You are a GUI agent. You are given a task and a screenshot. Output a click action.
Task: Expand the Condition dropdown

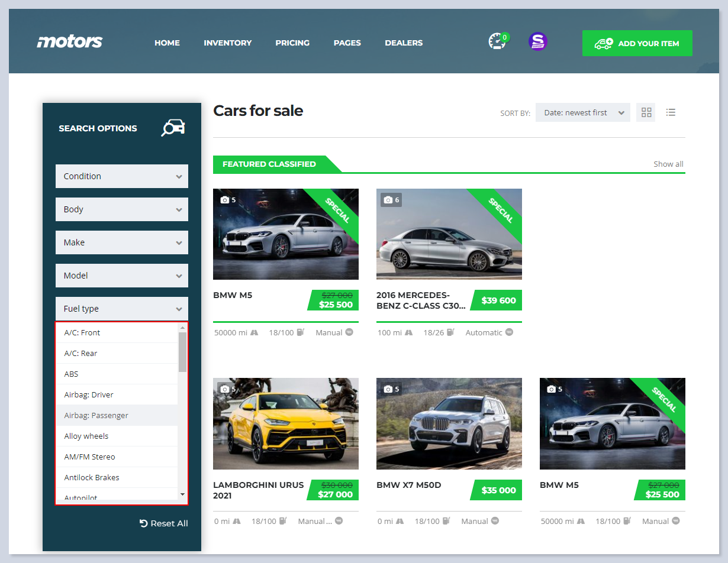point(122,176)
